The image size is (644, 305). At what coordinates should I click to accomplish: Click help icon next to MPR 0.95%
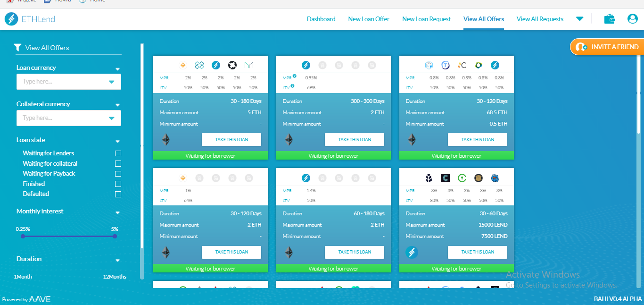[x=295, y=76]
